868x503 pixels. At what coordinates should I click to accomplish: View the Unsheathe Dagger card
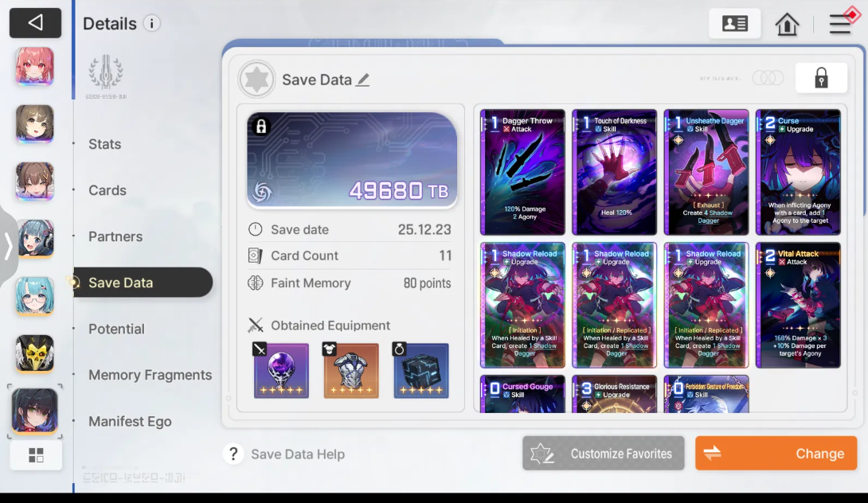point(706,172)
